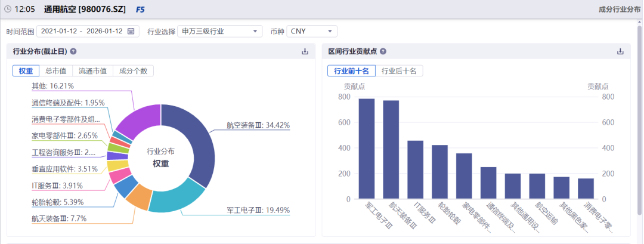Screen dimensions: 644x244
Task: Click help icon next to 区间行业贡献点
Action: 383,52
